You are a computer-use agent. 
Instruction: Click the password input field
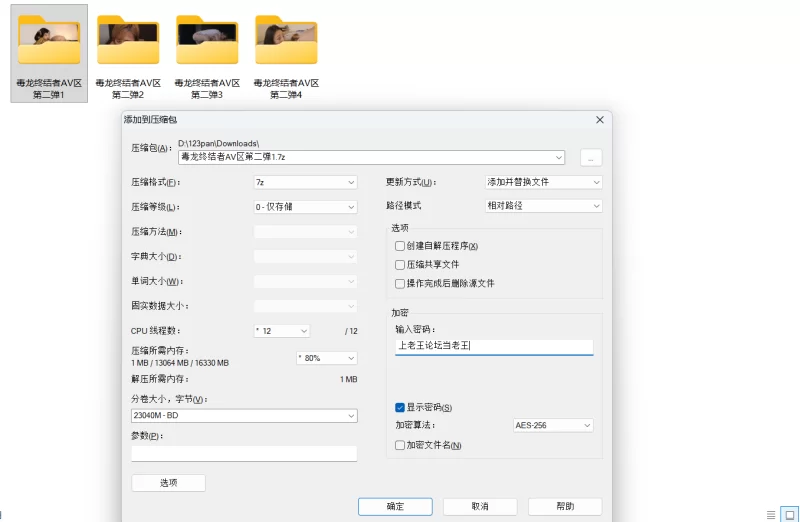click(494, 346)
